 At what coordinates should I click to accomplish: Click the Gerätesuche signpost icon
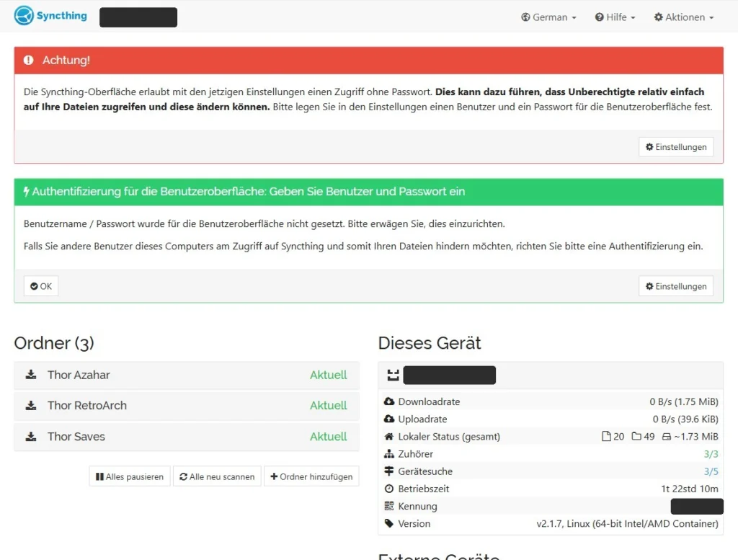388,471
